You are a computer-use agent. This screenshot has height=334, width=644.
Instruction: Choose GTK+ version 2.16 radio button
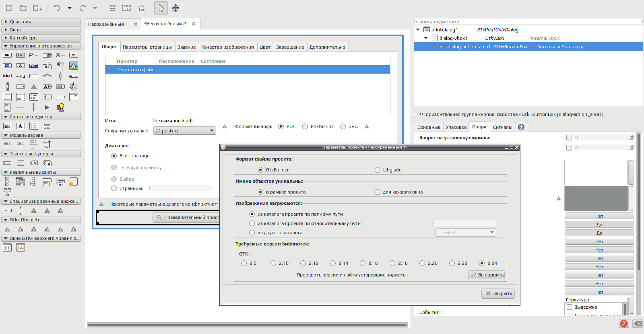tap(369, 263)
